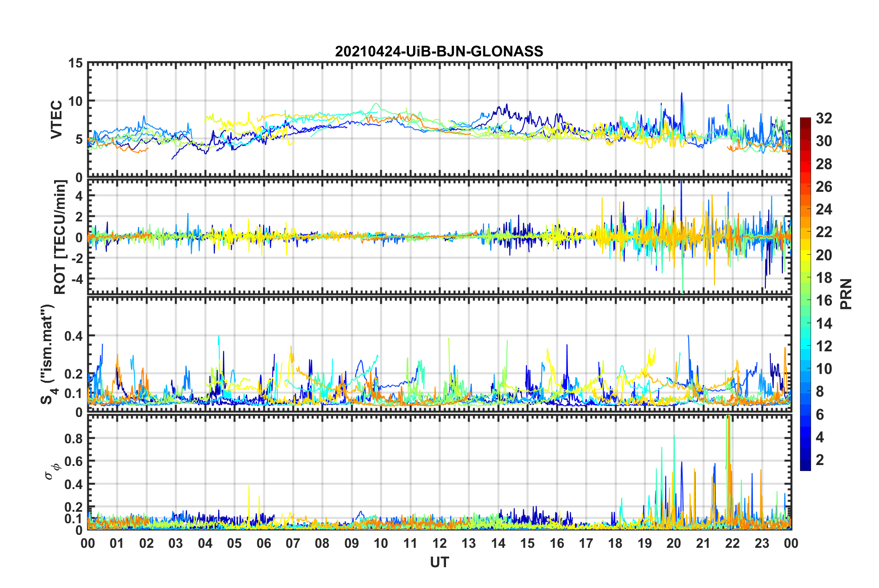Click the 17 hour tick on the UT axis
Screen dimensions: 879x588
(x=586, y=543)
